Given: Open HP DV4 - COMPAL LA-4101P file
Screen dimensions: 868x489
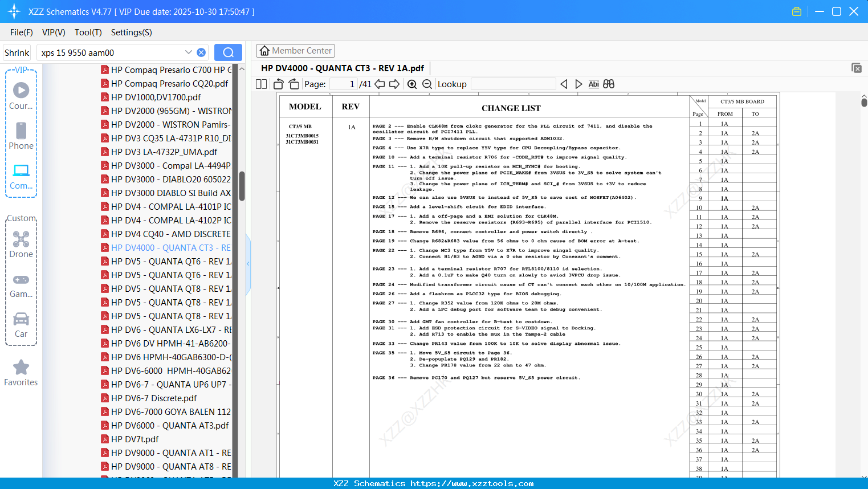Looking at the screenshot, I should 166,206.
